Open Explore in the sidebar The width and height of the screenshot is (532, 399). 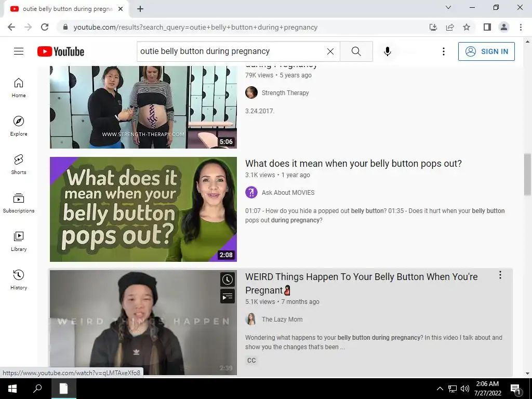pos(19,126)
